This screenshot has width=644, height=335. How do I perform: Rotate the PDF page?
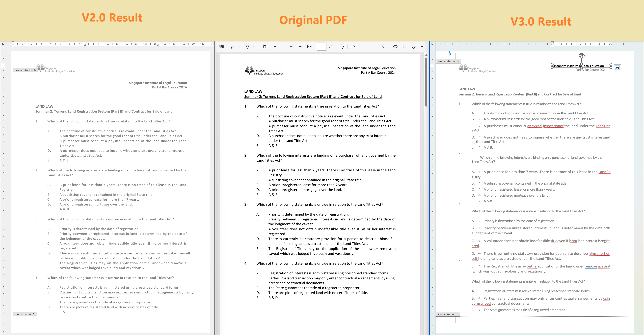click(x=341, y=46)
